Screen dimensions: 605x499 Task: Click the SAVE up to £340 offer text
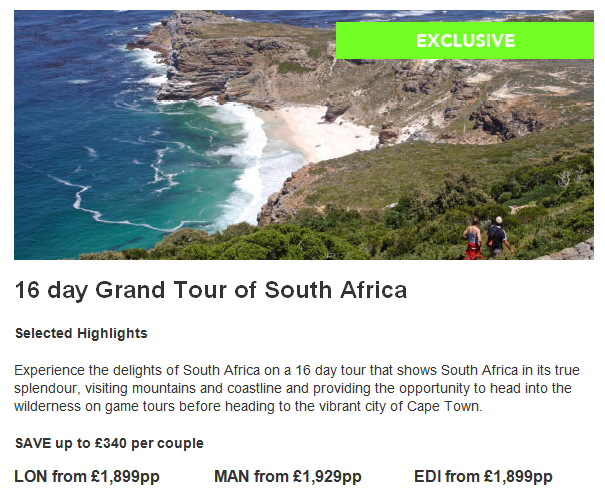[x=109, y=443]
